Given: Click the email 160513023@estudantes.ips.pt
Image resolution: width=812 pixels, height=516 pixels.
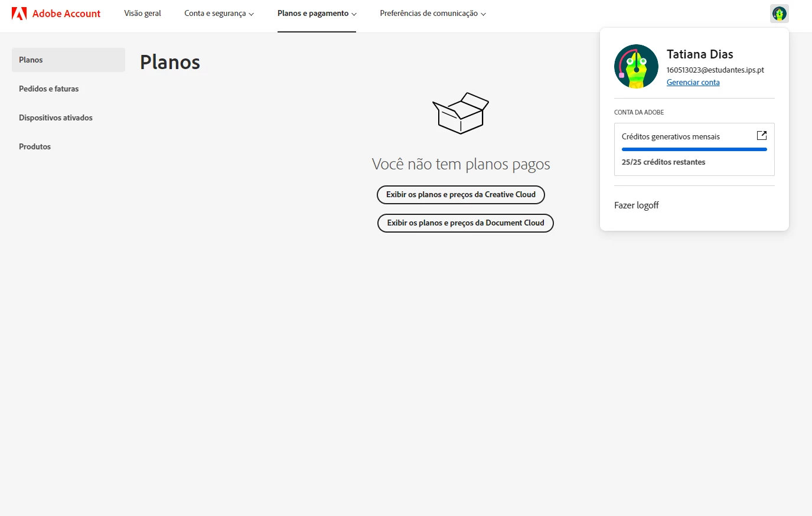Looking at the screenshot, I should coord(715,70).
